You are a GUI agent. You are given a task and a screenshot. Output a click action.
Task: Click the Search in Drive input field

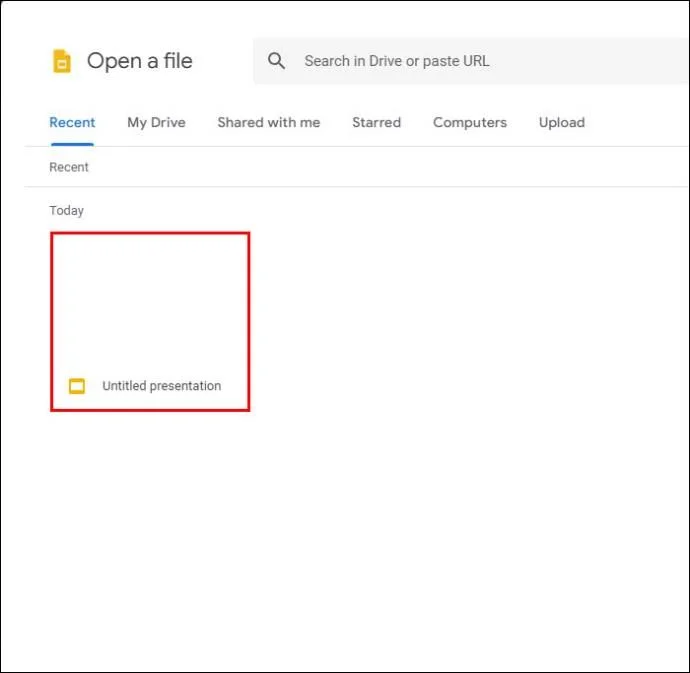point(471,61)
